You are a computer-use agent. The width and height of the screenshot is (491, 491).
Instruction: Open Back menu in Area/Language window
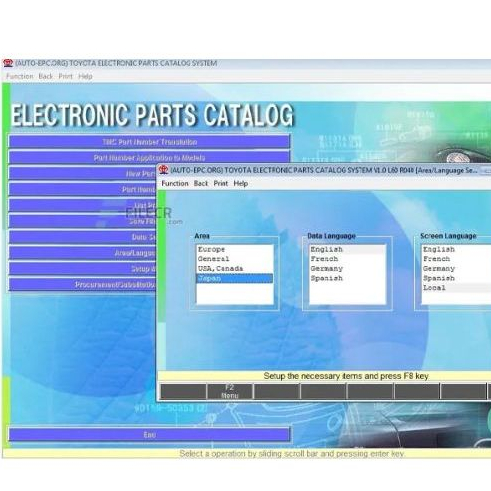(201, 183)
